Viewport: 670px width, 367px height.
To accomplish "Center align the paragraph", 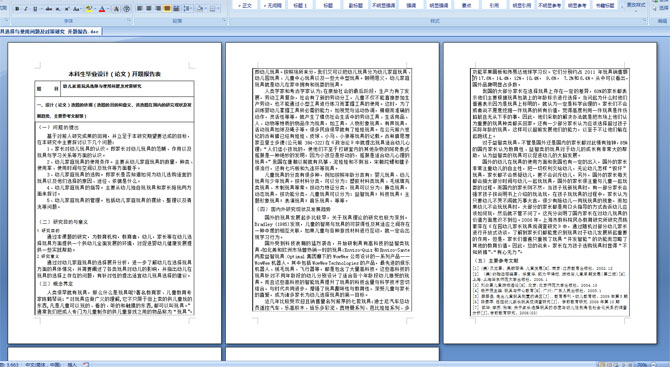I will pos(149,9).
